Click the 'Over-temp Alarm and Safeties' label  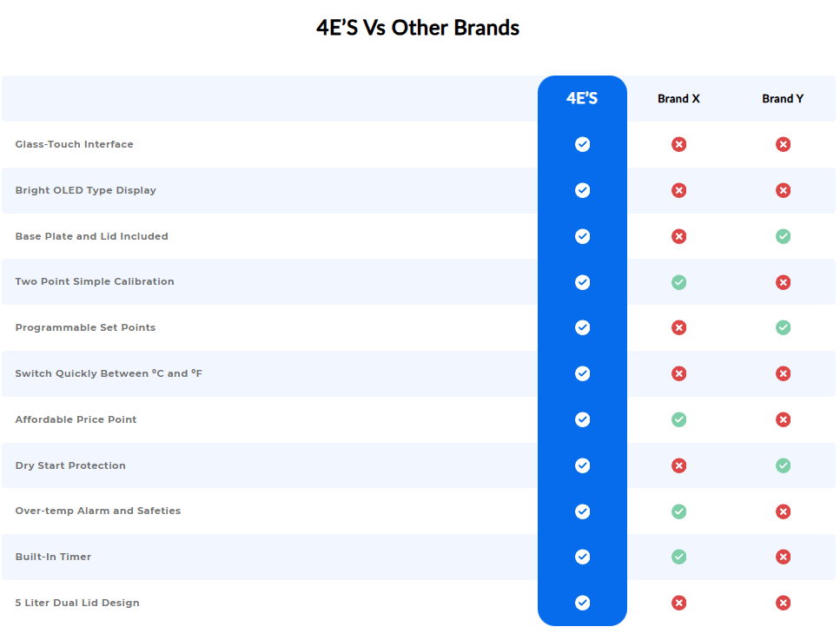[98, 511]
